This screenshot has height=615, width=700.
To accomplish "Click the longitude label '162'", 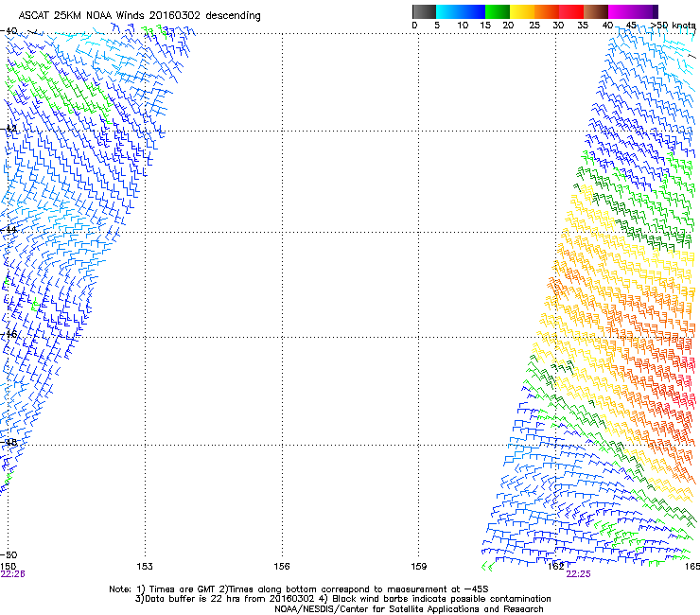I will [556, 567].
